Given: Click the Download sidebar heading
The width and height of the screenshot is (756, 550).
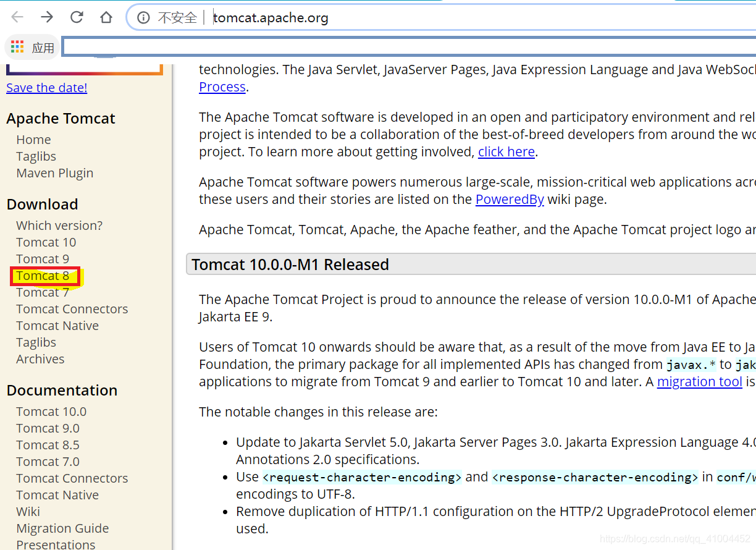Looking at the screenshot, I should click(42, 205).
